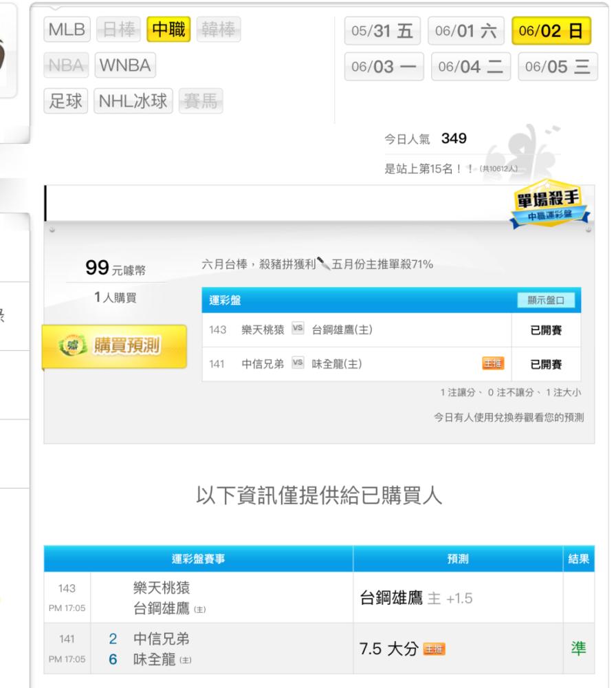Click the 購買預測 purchase button

[114, 346]
